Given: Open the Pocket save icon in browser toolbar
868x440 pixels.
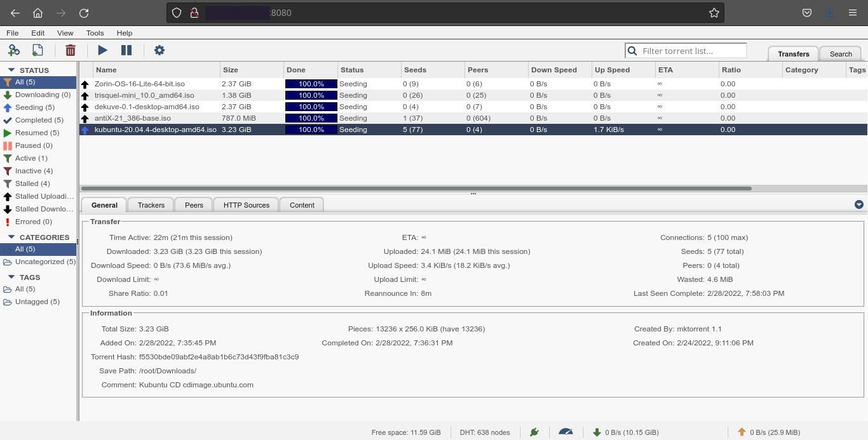Looking at the screenshot, I should pyautogui.click(x=806, y=13).
